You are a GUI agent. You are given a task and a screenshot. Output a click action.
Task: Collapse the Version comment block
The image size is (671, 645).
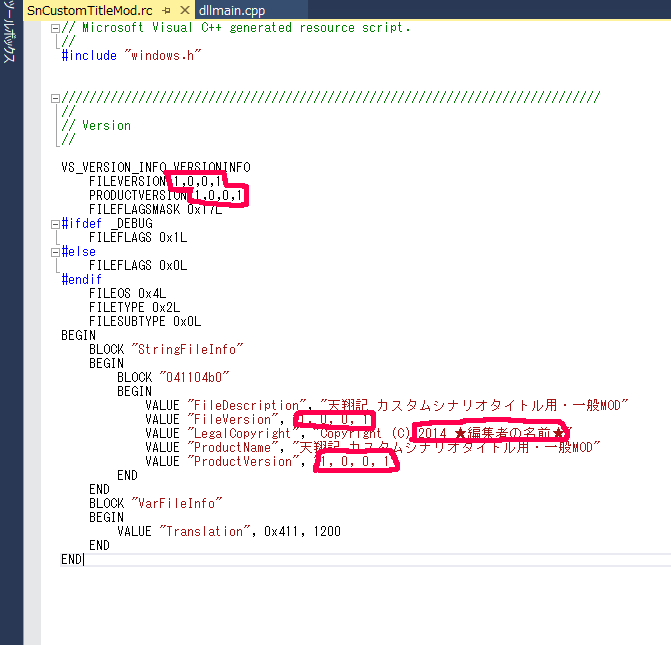[54, 98]
